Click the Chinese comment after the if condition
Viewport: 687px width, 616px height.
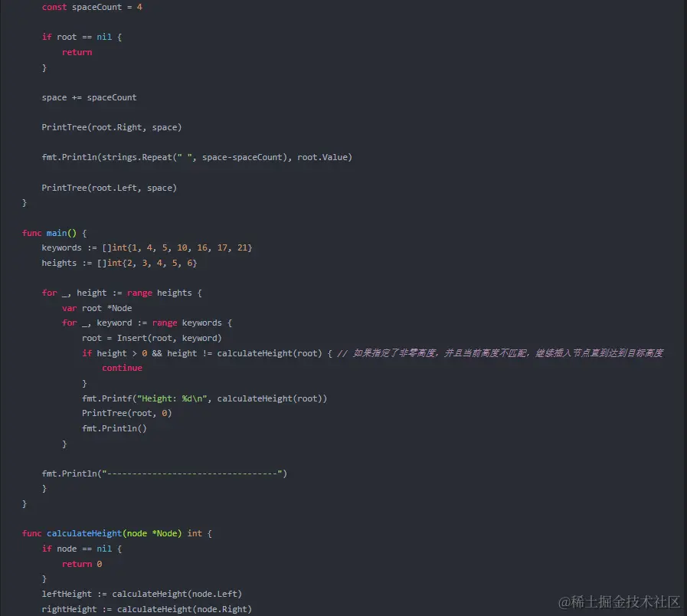(x=500, y=353)
